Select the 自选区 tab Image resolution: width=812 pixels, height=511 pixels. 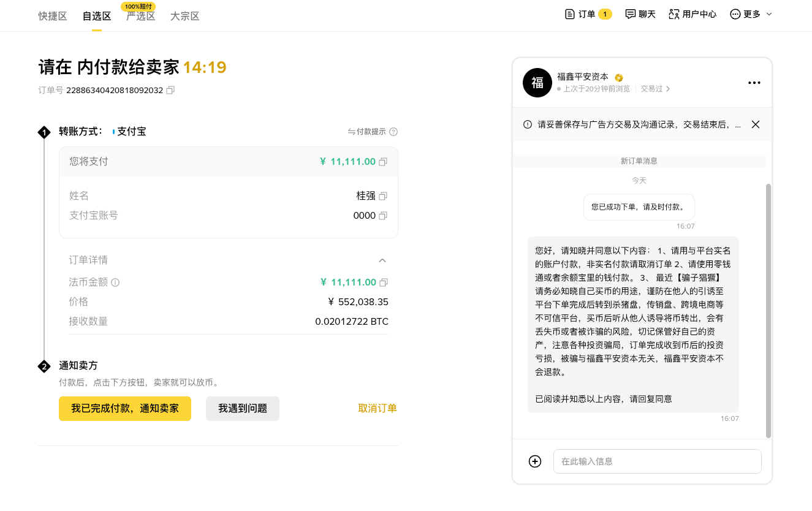coord(97,17)
